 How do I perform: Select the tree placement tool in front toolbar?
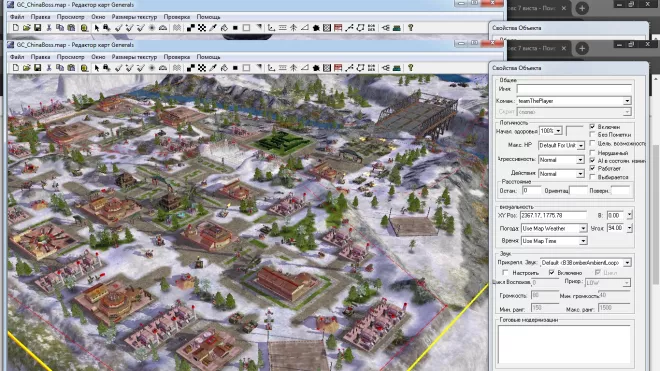tap(293, 68)
